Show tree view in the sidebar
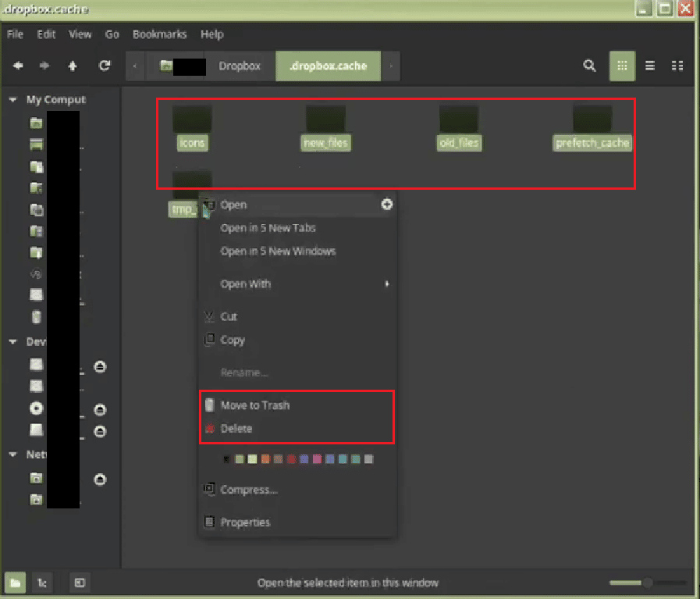Viewport: 700px width, 599px height. [42, 583]
